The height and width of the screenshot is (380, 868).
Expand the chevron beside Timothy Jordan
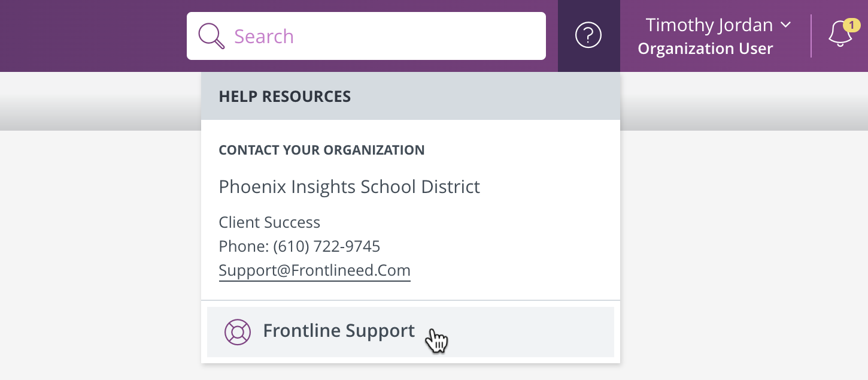click(786, 25)
